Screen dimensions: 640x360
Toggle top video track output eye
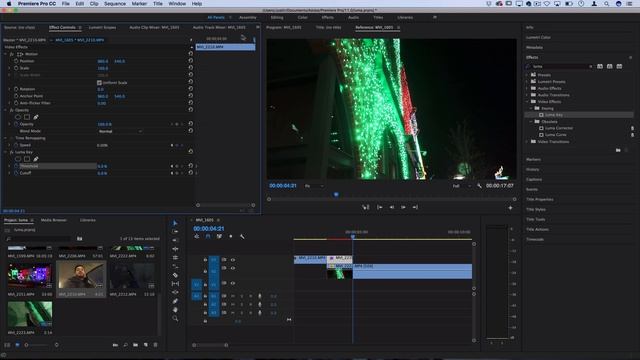click(233, 260)
